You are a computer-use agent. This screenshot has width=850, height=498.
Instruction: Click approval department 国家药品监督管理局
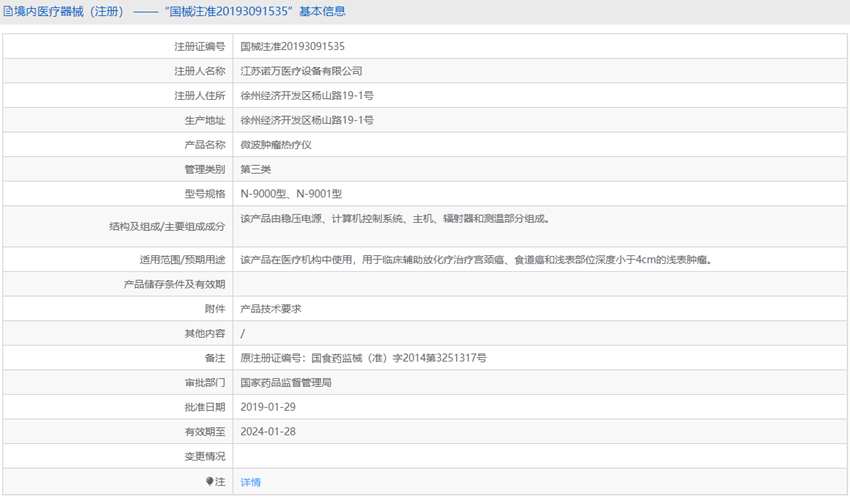(286, 383)
